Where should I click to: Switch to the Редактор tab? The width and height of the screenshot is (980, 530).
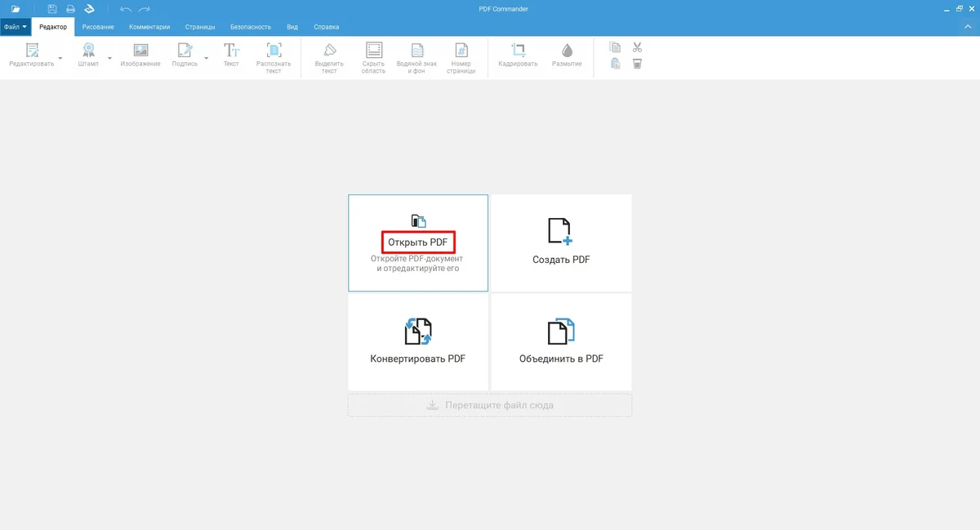pos(53,27)
